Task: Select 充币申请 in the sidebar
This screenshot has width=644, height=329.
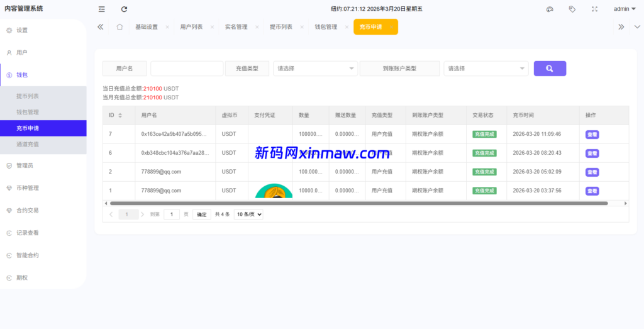Action: tap(43, 128)
